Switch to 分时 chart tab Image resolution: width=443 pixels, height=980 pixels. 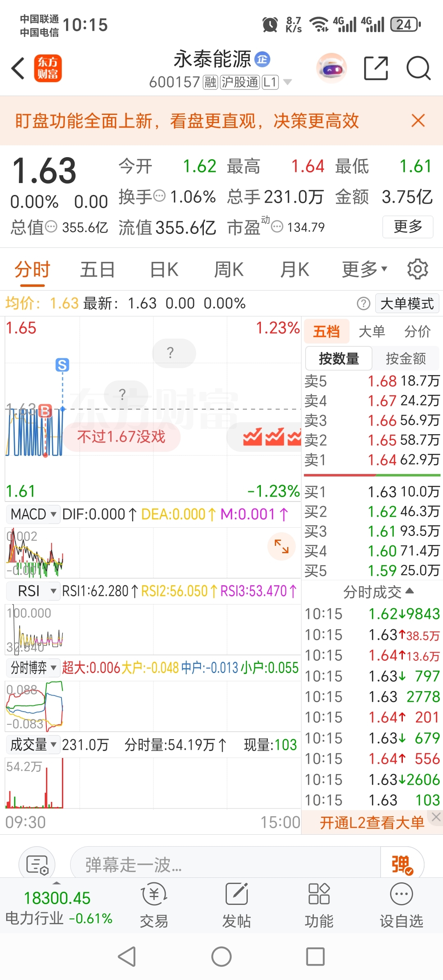tap(32, 269)
